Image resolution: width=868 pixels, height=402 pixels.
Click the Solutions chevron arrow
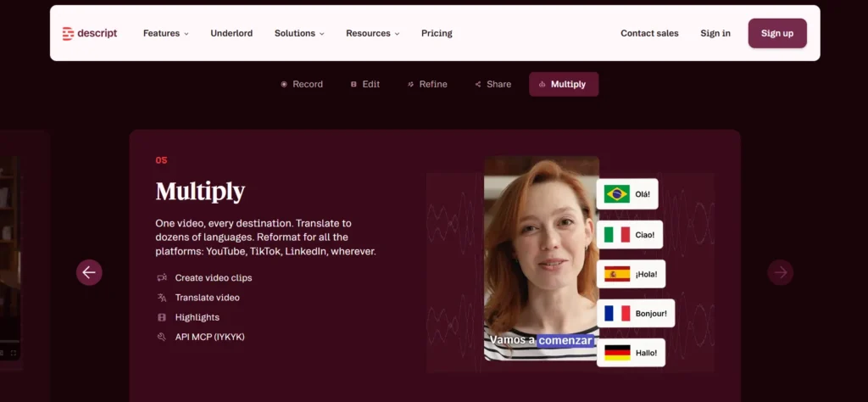321,34
